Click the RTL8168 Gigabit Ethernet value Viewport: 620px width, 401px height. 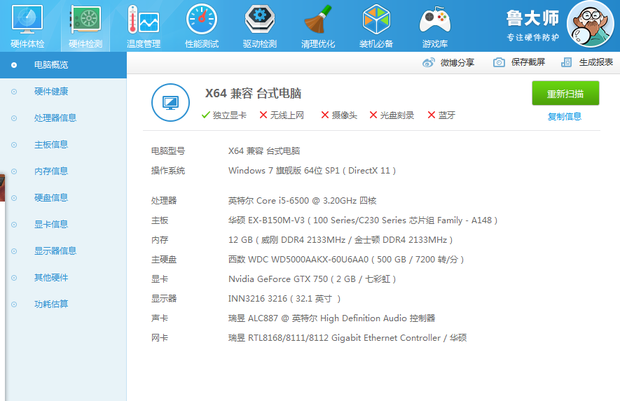pos(347,338)
